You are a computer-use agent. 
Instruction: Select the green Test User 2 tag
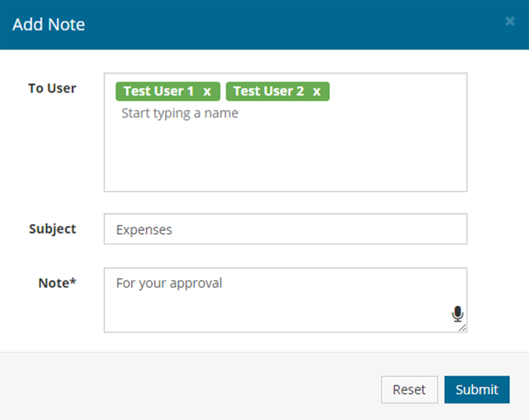coord(270,91)
